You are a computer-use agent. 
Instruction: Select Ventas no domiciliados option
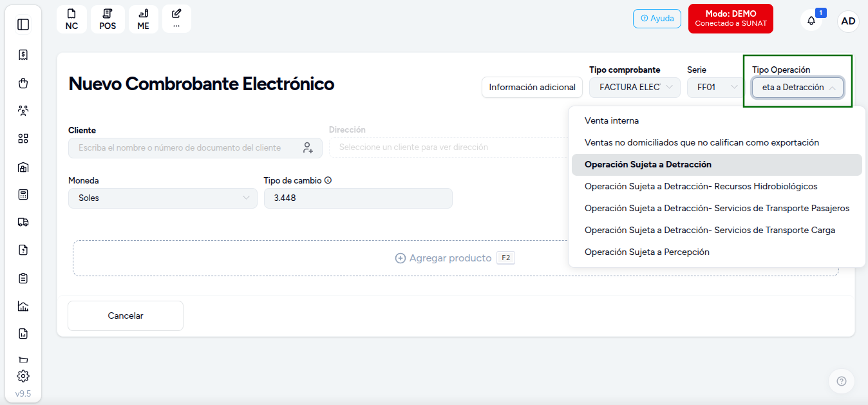click(x=717, y=143)
